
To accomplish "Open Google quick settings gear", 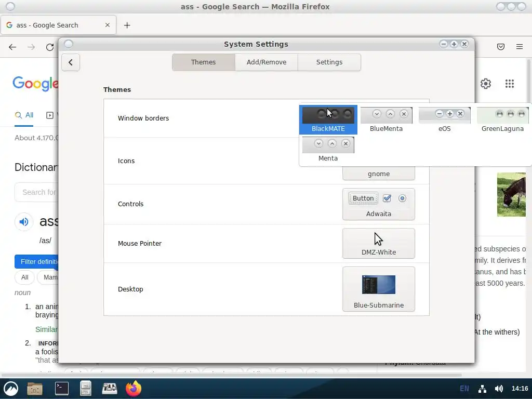I will tap(486, 84).
